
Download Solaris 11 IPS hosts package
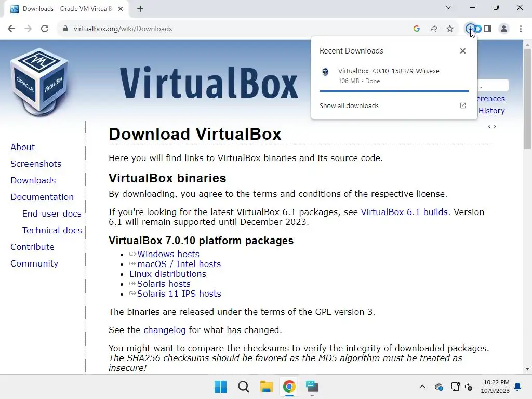[x=179, y=294]
